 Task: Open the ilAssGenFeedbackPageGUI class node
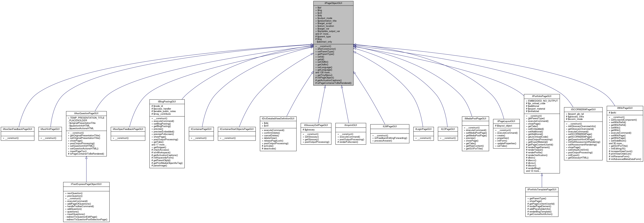click(x=17, y=134)
